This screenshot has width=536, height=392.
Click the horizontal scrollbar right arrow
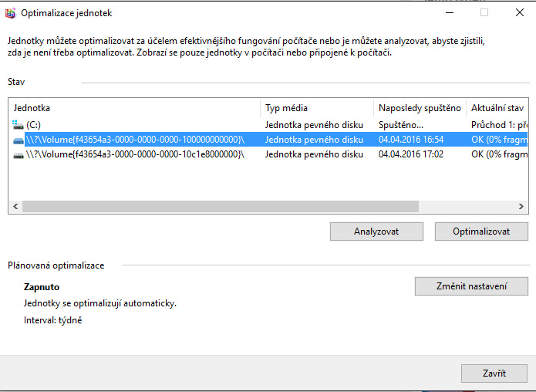(x=521, y=207)
